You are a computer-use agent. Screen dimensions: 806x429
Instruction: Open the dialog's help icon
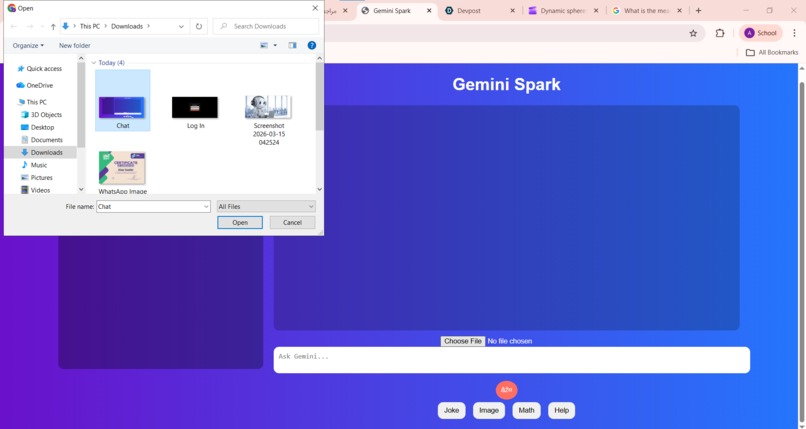tap(312, 45)
